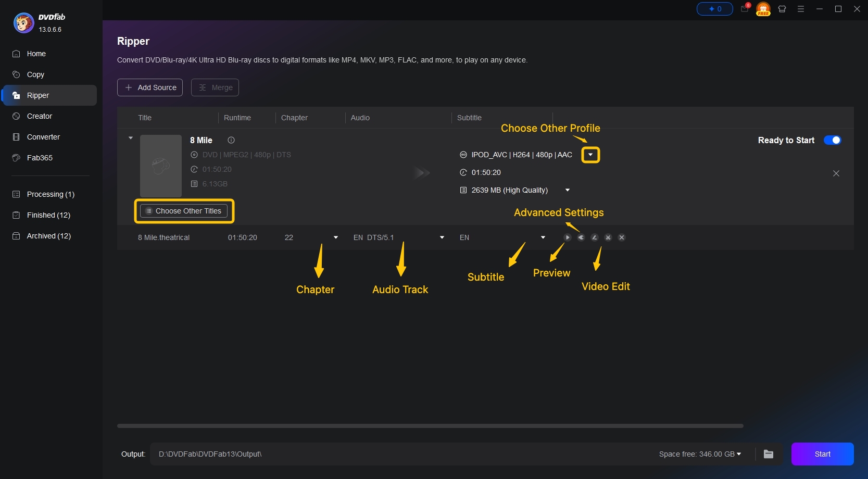
Task: Click the Runtime column header
Action: (237, 118)
